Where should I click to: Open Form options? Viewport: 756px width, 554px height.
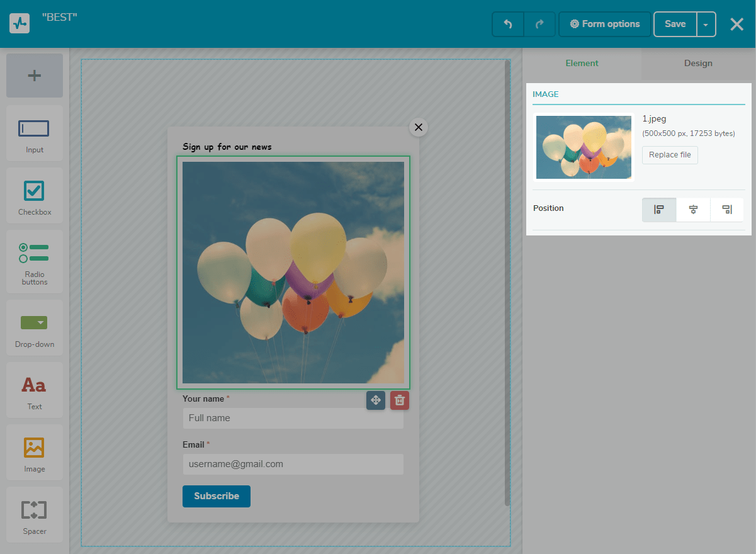click(604, 25)
